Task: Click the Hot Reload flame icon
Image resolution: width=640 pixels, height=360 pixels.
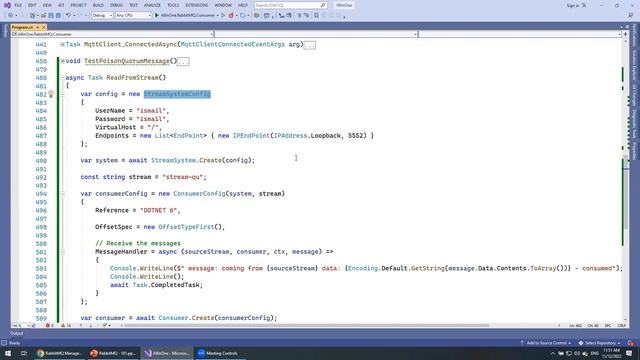Action: tap(231, 16)
